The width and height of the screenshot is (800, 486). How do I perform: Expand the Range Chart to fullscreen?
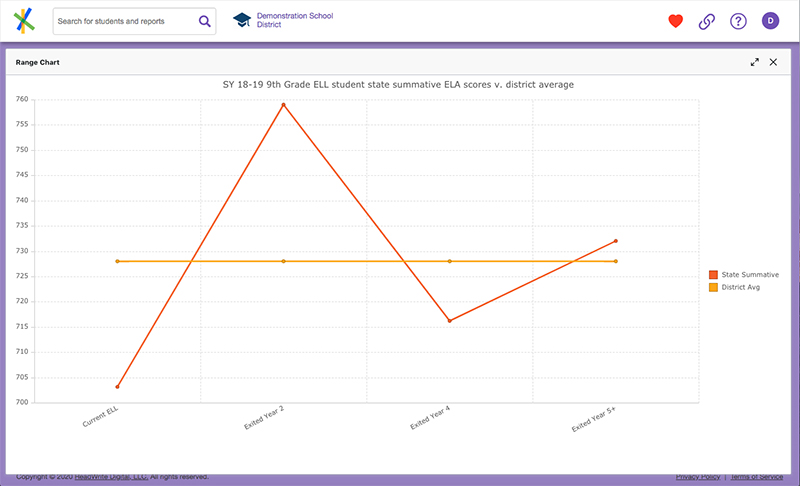pyautogui.click(x=755, y=62)
